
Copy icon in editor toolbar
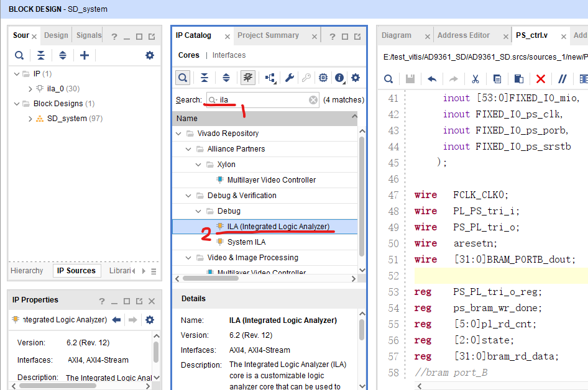coord(497,79)
